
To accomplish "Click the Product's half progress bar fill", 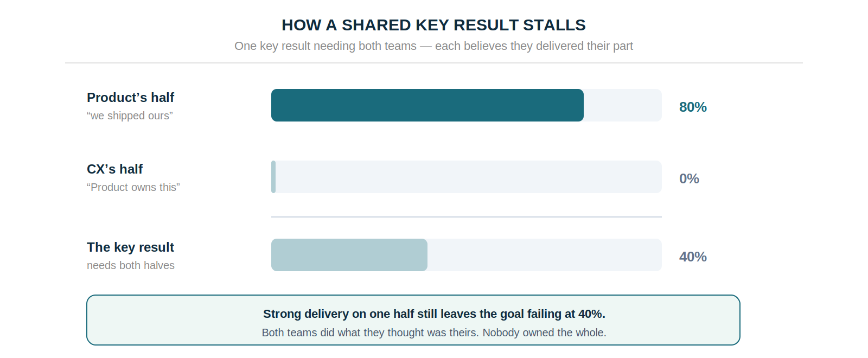I will click(x=427, y=105).
